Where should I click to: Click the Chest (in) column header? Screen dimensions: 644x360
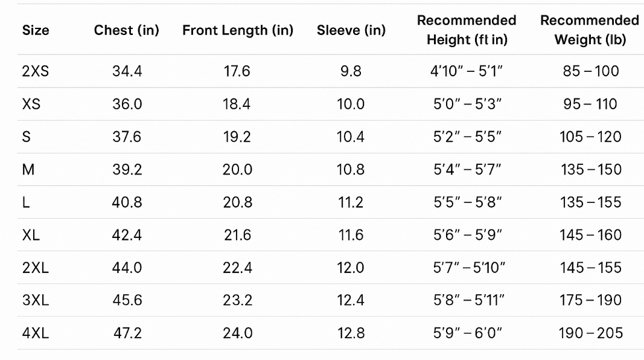coord(127,30)
